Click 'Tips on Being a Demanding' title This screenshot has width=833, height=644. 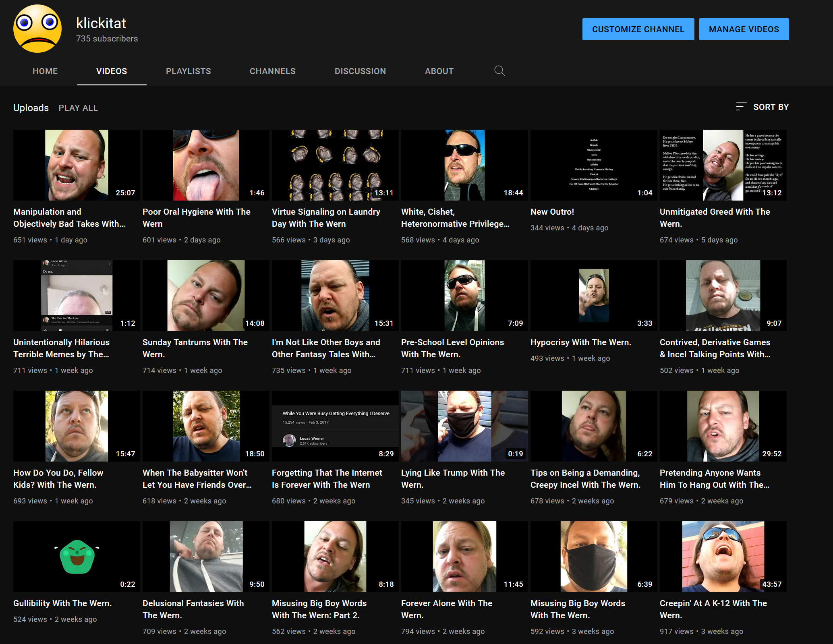coord(585,479)
